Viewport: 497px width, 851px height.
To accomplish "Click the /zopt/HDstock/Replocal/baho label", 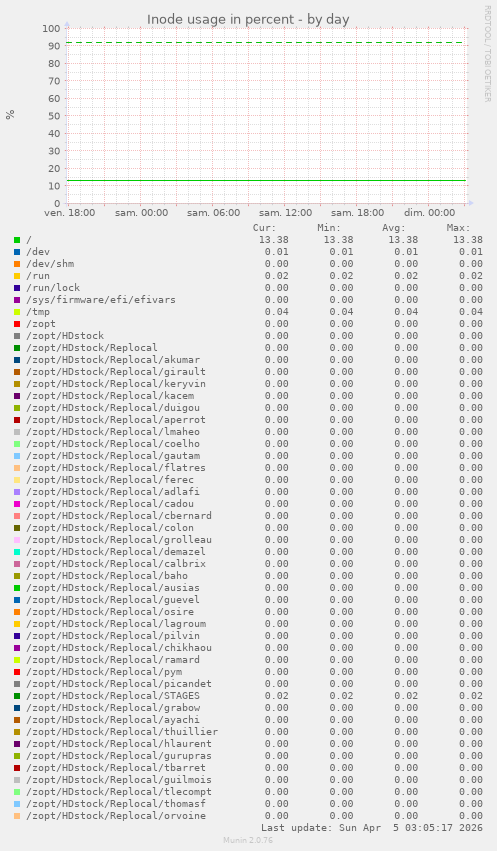I will [107, 575].
